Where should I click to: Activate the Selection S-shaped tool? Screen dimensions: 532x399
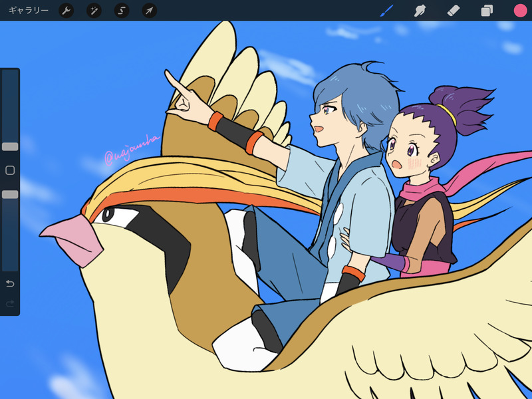(x=122, y=11)
